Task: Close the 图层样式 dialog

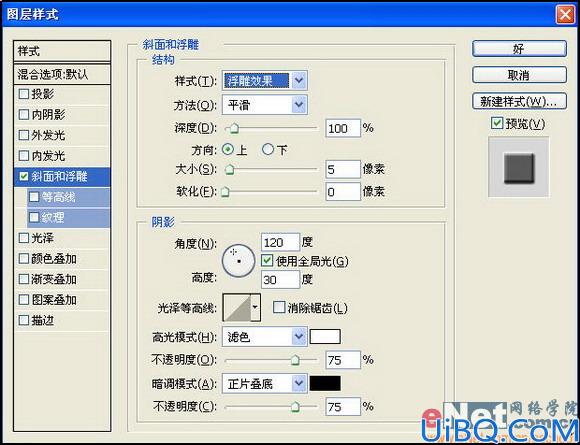Action: coord(565,14)
